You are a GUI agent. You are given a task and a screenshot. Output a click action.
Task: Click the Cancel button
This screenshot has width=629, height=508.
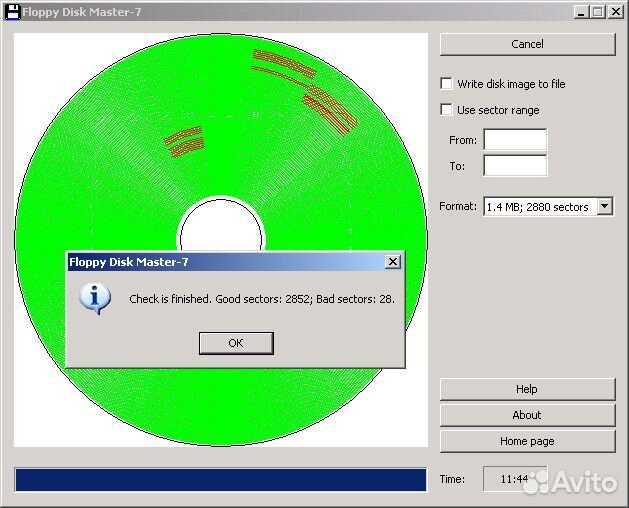click(x=527, y=44)
